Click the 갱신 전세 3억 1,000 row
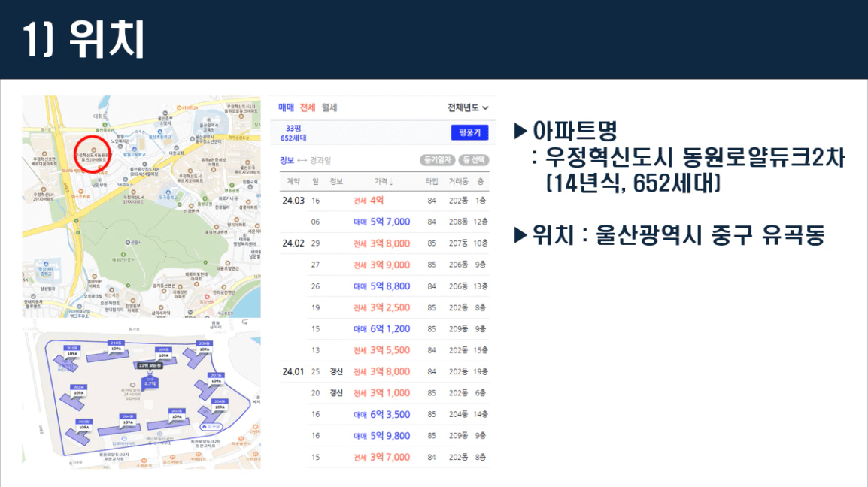Image resolution: width=868 pixels, height=487 pixels. tap(399, 393)
